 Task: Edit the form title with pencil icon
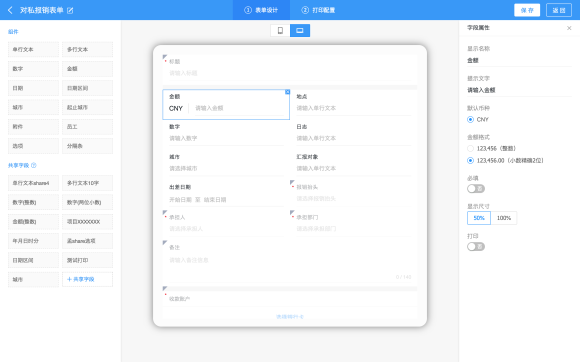click(x=70, y=10)
